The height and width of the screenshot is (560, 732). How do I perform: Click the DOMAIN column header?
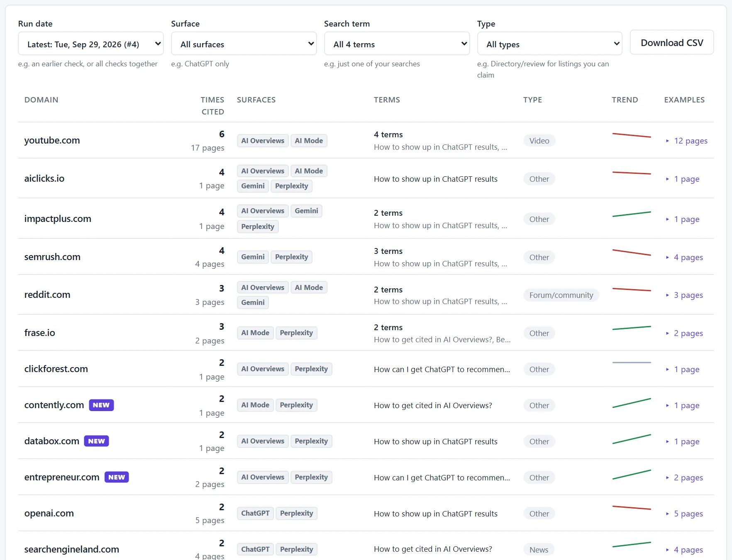coord(41,100)
